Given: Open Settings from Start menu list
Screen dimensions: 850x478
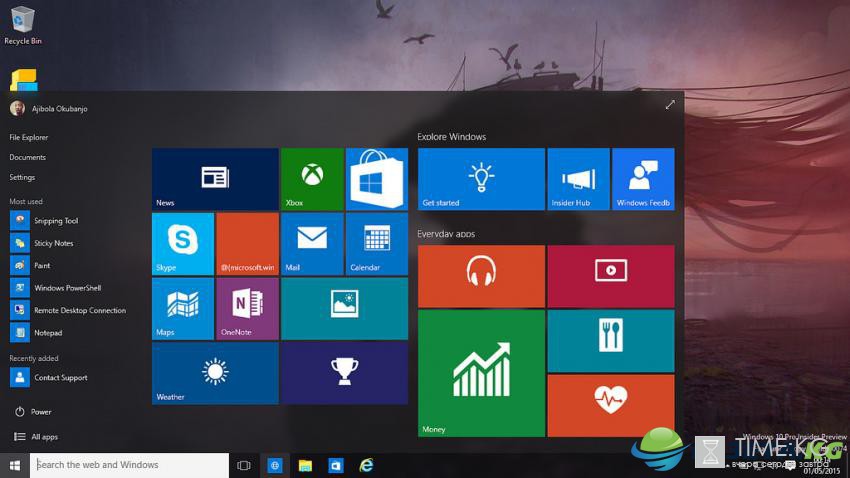Looking at the screenshot, I should click(x=22, y=177).
